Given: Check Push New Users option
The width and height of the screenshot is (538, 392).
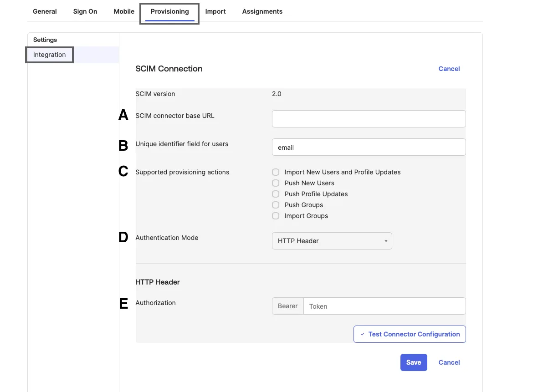Looking at the screenshot, I should tap(276, 183).
